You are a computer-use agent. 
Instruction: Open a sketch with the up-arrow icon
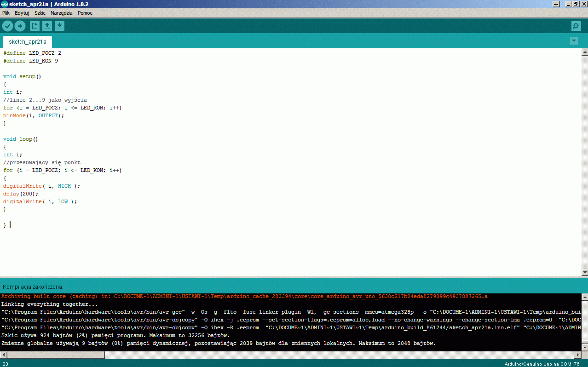pos(47,26)
